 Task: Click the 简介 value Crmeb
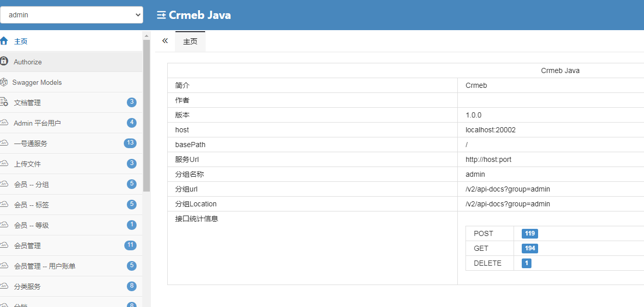coord(476,85)
